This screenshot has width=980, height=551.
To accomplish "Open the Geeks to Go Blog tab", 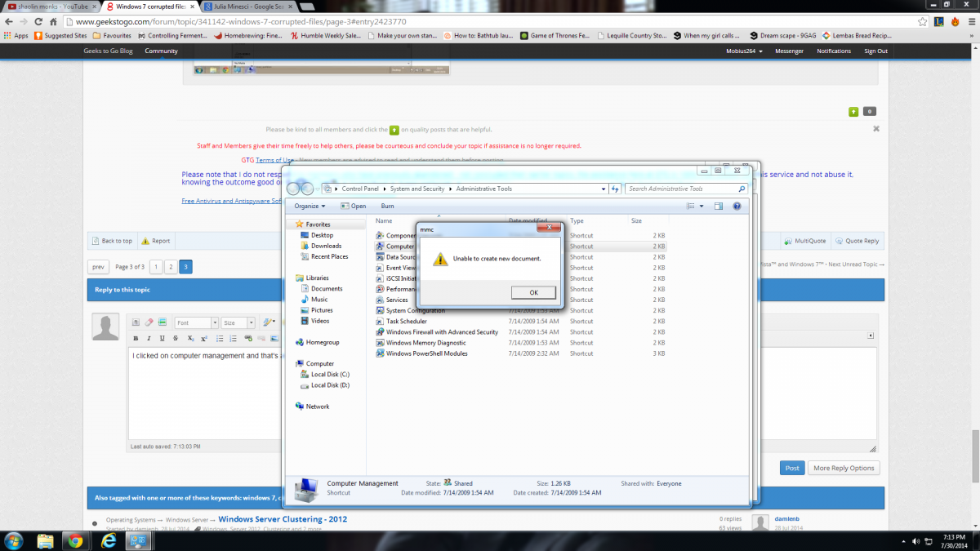I will click(x=108, y=51).
